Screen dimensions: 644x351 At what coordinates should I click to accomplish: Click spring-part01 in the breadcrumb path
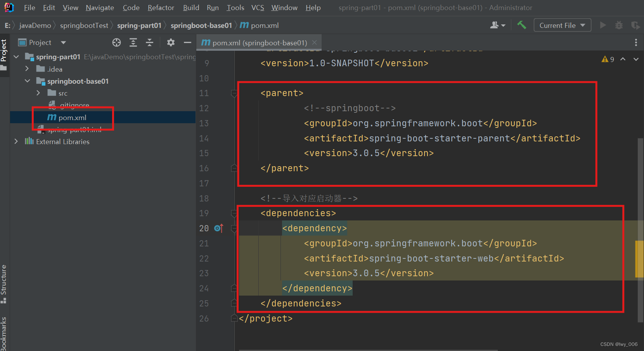click(139, 25)
